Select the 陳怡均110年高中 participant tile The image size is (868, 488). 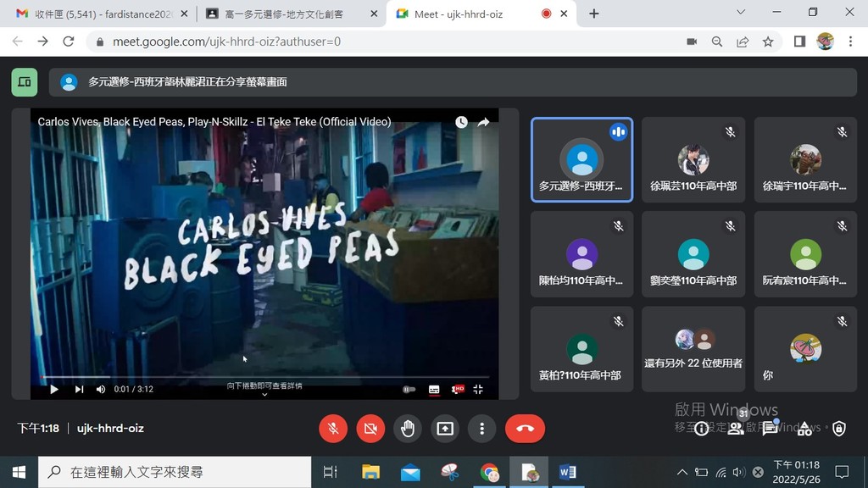(x=581, y=254)
